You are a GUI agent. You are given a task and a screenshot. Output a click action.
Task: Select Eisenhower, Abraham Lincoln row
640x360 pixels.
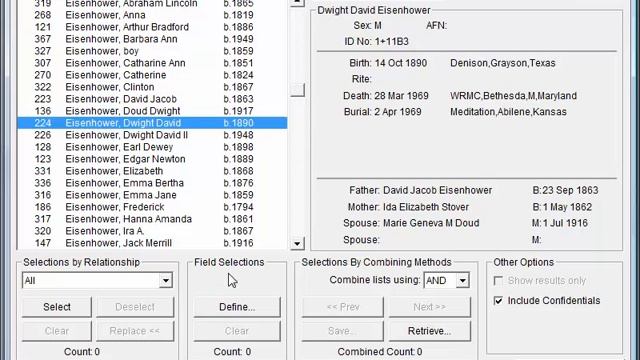click(x=152, y=4)
